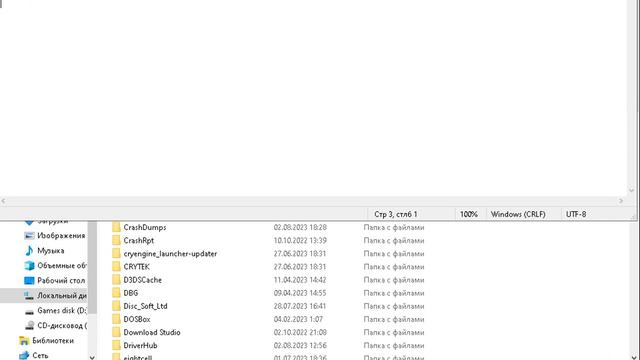Click the date 10.10.2022 13:39
This screenshot has height=360, width=640.
(x=300, y=240)
